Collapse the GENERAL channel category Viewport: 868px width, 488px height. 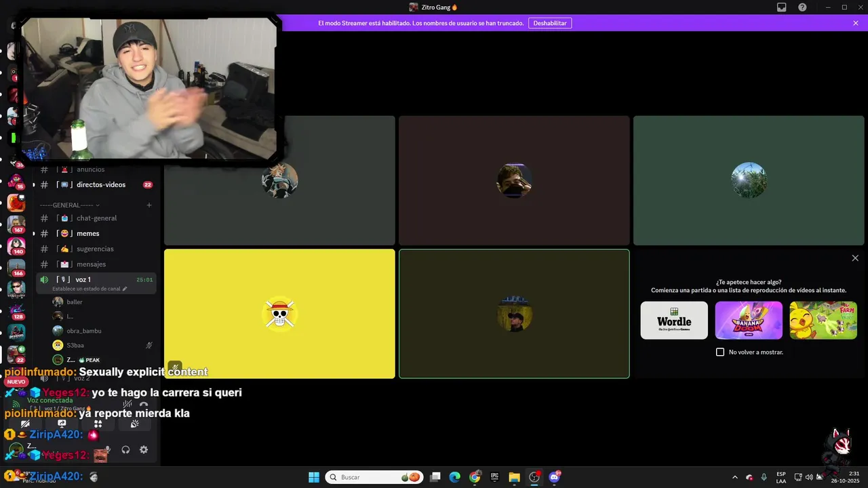click(x=69, y=205)
